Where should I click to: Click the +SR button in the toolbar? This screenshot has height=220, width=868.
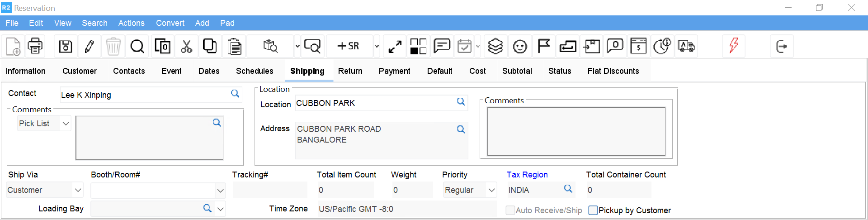coord(349,46)
